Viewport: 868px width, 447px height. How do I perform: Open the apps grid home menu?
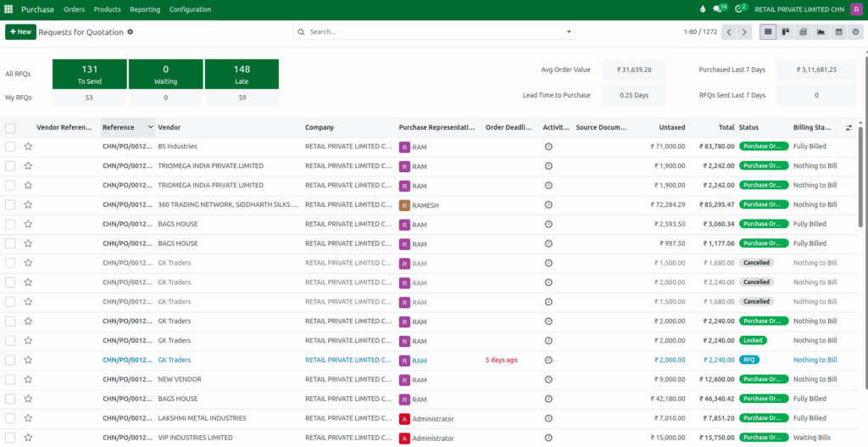[8, 9]
